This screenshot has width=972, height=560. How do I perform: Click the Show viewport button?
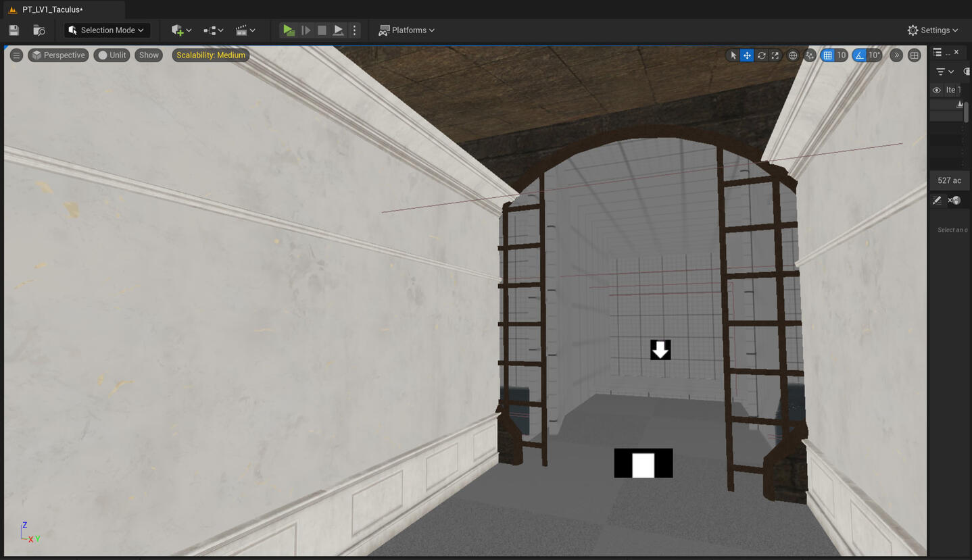[x=149, y=55]
